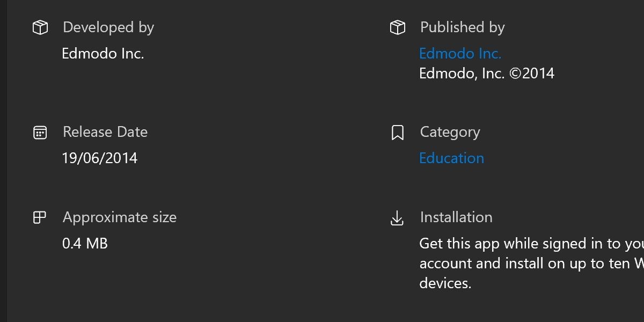Click the Approximate size heading
The width and height of the screenshot is (644, 322).
(120, 217)
